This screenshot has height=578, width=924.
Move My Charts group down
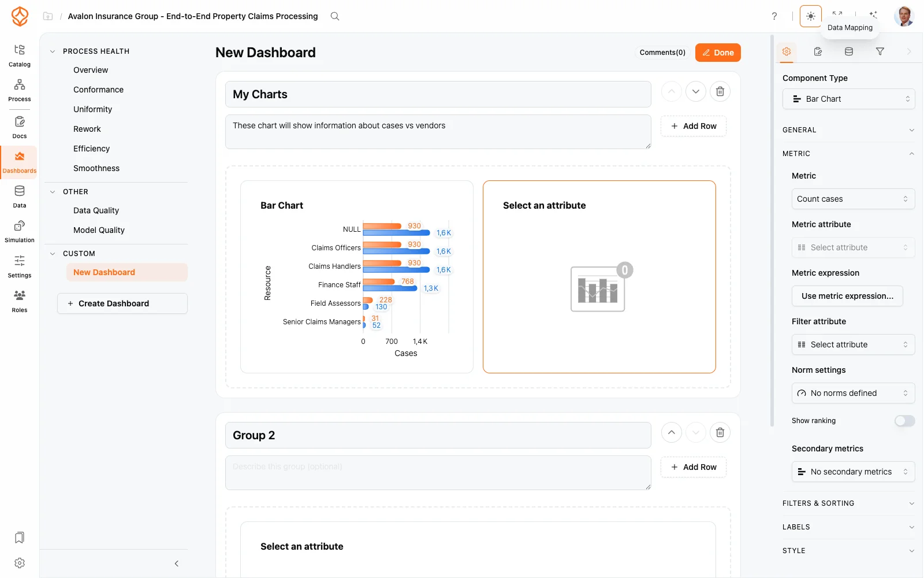click(696, 91)
